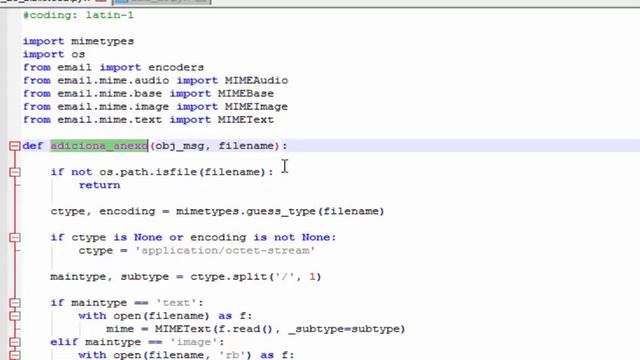Image resolution: width=640 pixels, height=360 pixels.
Task: Click 'maintype, subtype' variable names
Action: pyautogui.click(x=110, y=277)
